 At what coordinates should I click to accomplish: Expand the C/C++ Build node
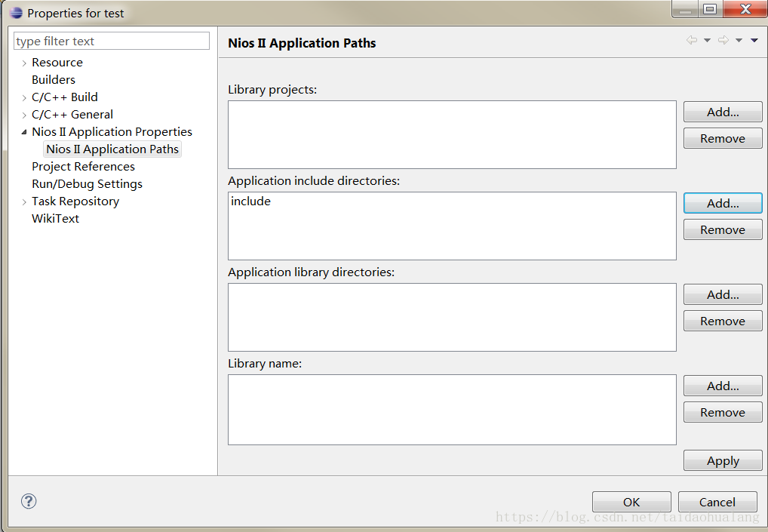(x=24, y=98)
